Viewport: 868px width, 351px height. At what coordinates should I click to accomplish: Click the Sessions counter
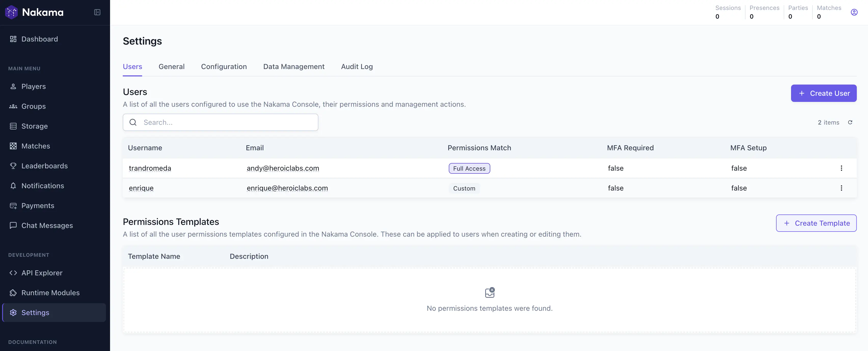728,12
